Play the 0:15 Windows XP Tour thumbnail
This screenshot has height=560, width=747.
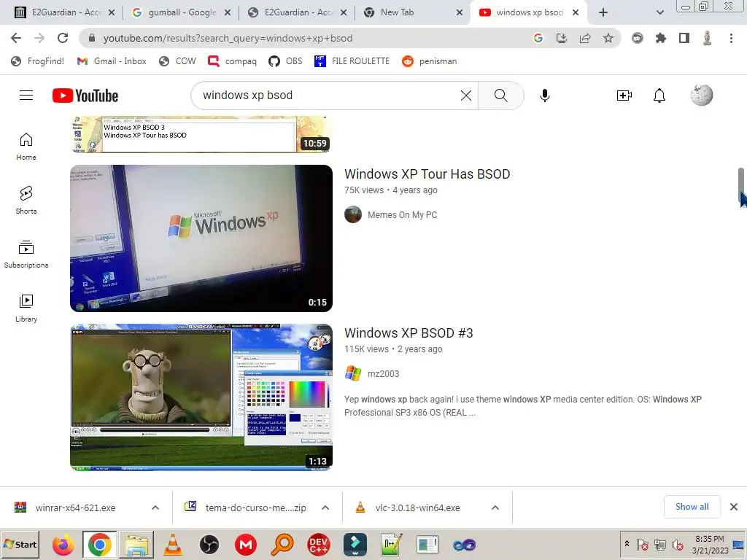pos(201,238)
